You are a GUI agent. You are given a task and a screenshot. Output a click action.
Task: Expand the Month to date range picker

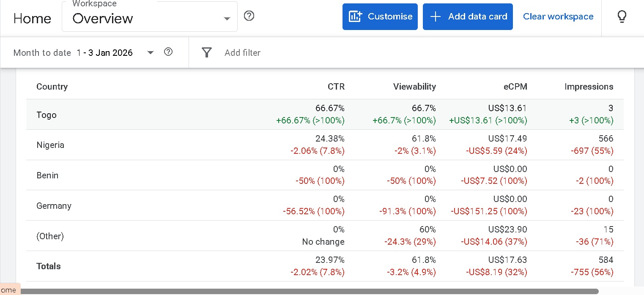coord(150,53)
